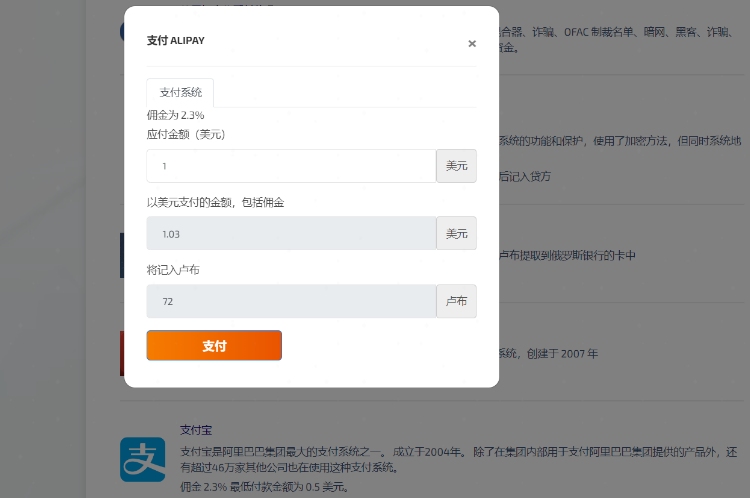Click the 应付金额（美元）label
Screen dimensions: 750x498
click(x=186, y=134)
